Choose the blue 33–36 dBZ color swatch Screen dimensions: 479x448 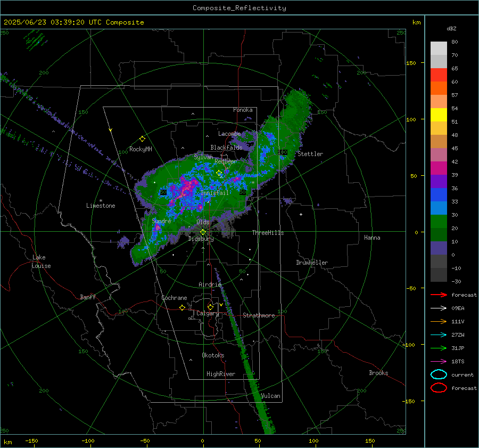click(439, 195)
